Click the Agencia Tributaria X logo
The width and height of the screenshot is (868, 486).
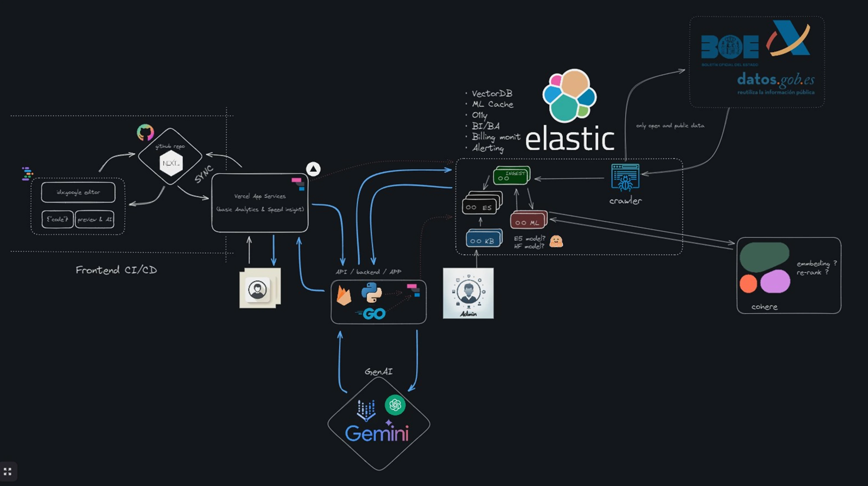[789, 38]
